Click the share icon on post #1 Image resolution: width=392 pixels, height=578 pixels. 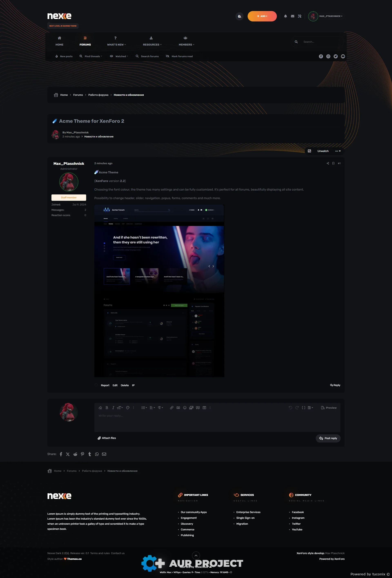(x=328, y=163)
